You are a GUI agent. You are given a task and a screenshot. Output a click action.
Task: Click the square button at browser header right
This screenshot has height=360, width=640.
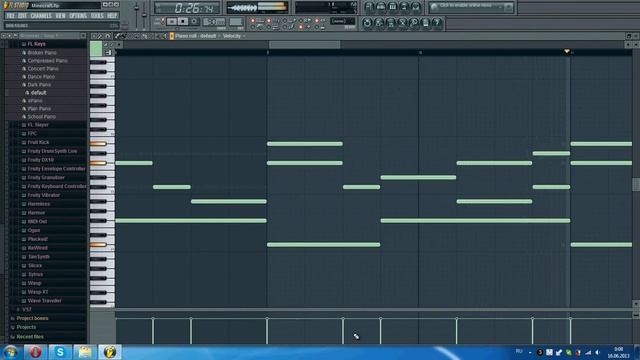click(x=83, y=36)
